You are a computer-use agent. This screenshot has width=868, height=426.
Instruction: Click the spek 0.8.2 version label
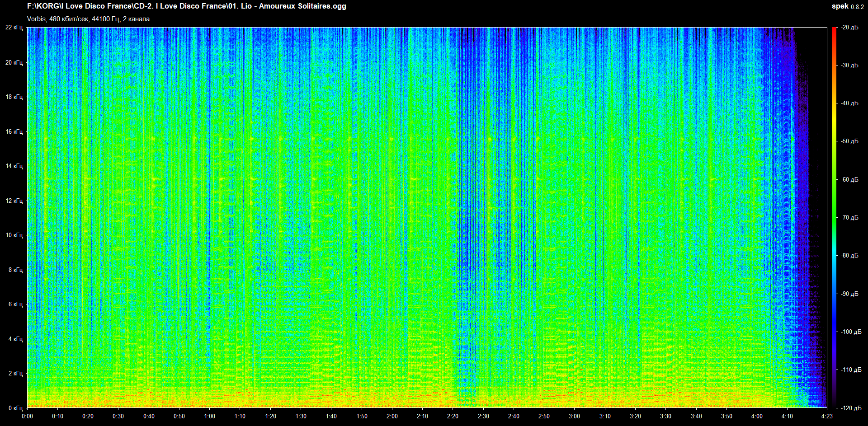[x=847, y=6]
